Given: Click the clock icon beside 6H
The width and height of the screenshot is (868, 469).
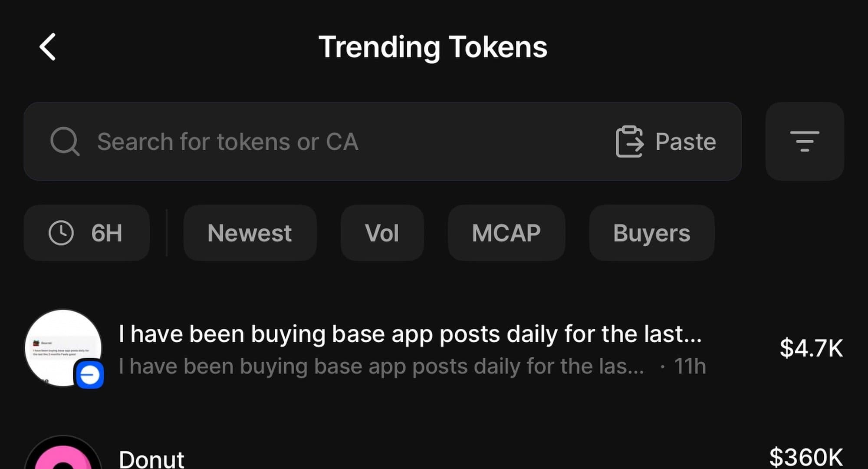Looking at the screenshot, I should click(61, 233).
